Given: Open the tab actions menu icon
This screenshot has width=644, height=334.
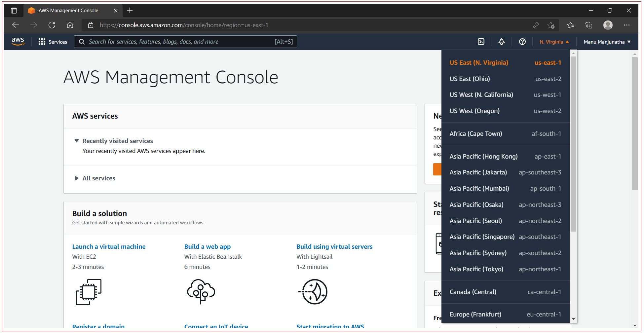Looking at the screenshot, I should pyautogui.click(x=14, y=11).
